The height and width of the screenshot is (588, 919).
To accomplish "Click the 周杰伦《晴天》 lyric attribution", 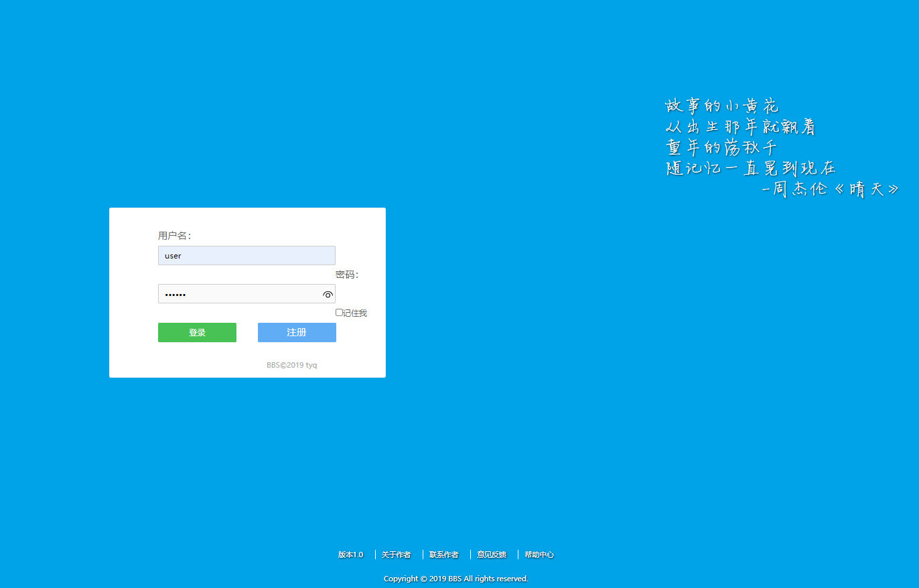I will pos(829,188).
